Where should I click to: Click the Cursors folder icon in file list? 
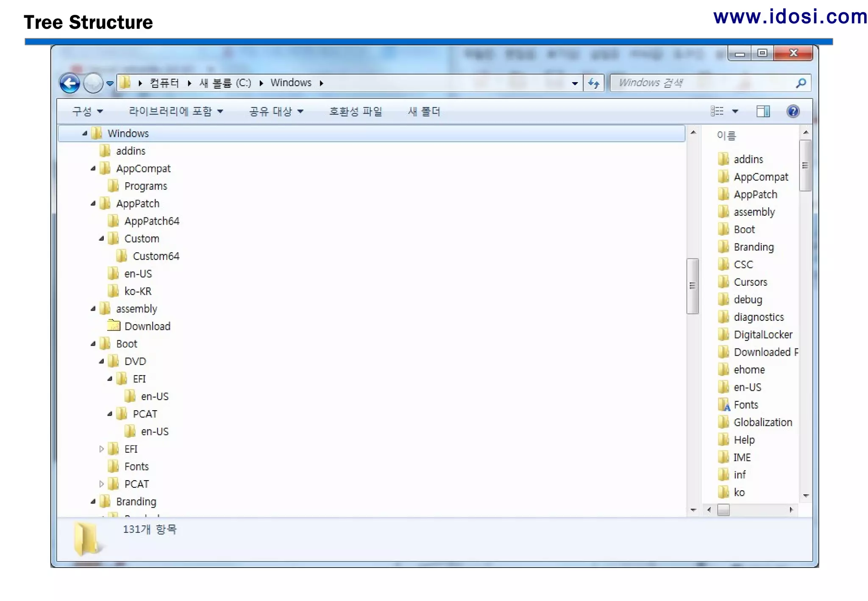point(723,282)
